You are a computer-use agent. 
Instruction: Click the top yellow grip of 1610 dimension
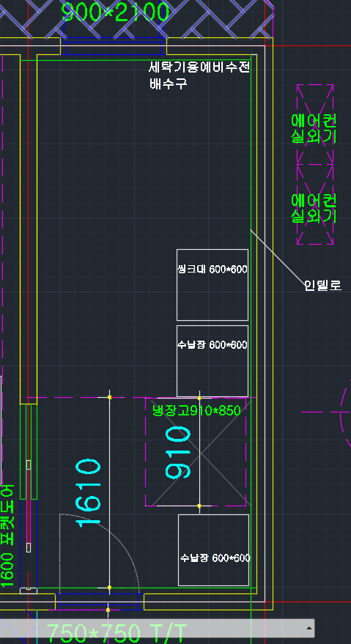click(x=109, y=397)
